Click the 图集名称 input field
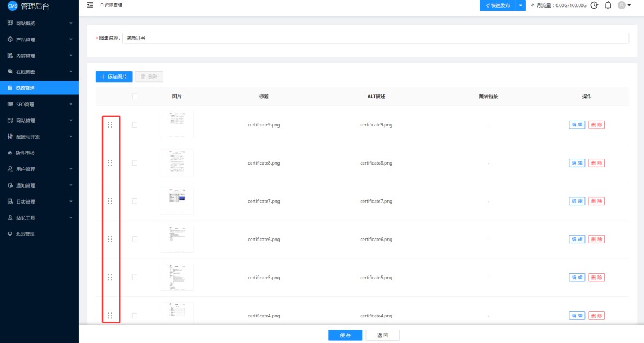The width and height of the screenshot is (644, 343). tap(375, 39)
